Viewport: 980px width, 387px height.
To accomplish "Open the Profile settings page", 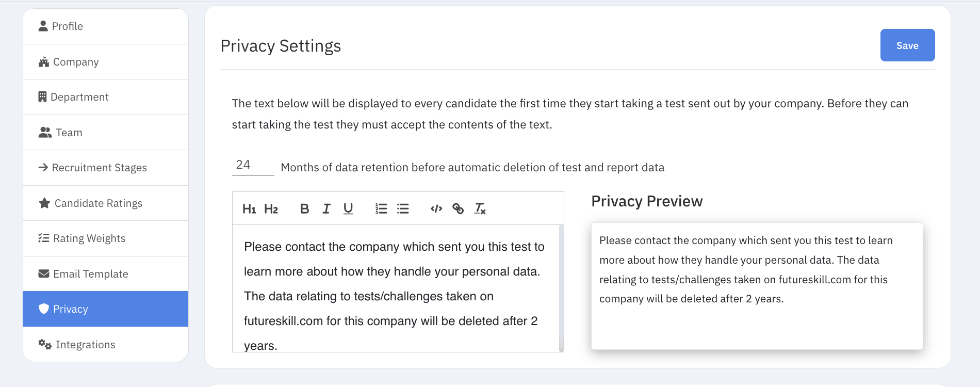I will coord(106,26).
